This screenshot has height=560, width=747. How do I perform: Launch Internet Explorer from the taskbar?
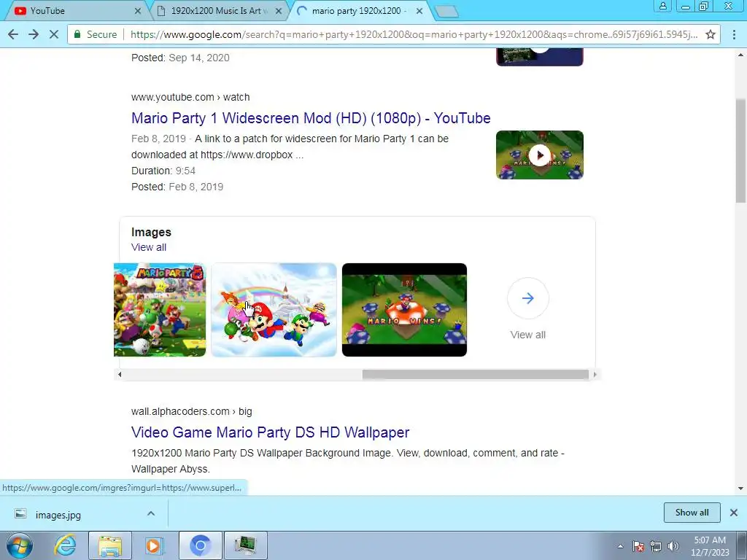pyautogui.click(x=65, y=545)
